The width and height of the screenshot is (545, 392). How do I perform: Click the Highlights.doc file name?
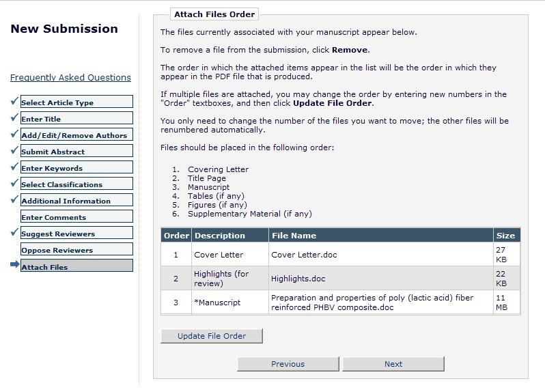(298, 279)
